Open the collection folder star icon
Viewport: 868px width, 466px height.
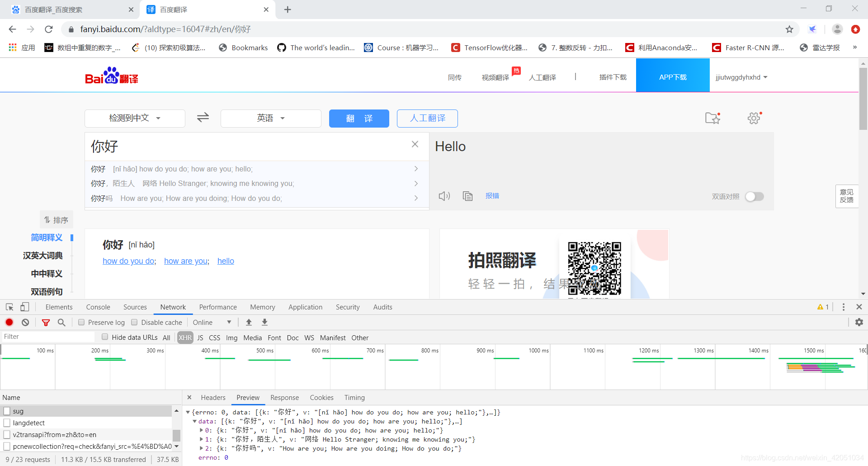(713, 118)
